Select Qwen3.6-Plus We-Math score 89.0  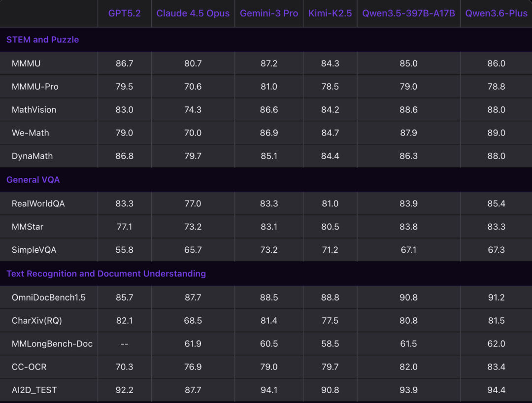496,133
